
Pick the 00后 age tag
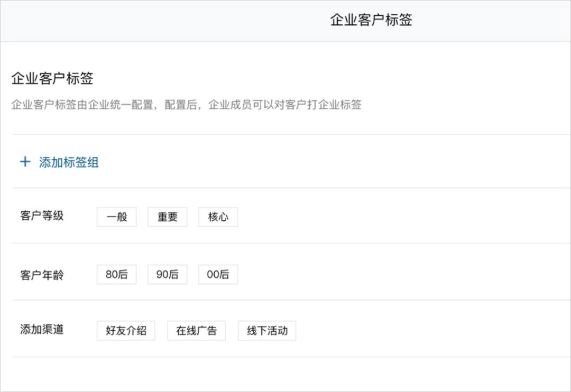point(218,275)
